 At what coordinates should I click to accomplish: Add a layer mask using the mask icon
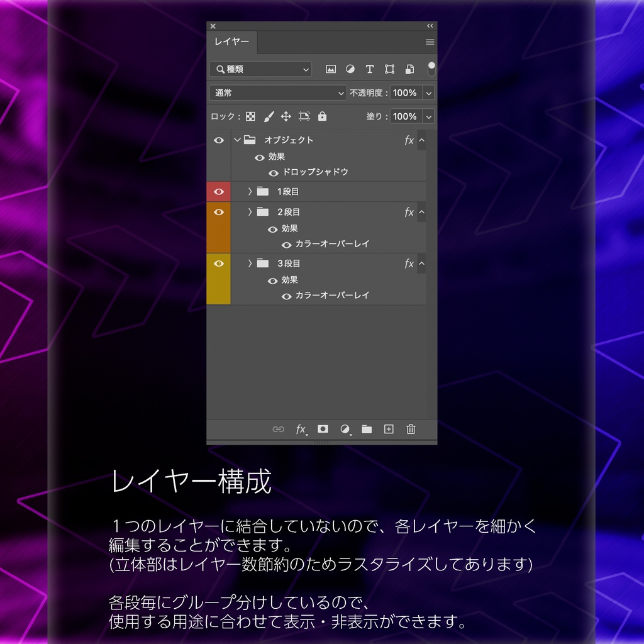pyautogui.click(x=323, y=430)
